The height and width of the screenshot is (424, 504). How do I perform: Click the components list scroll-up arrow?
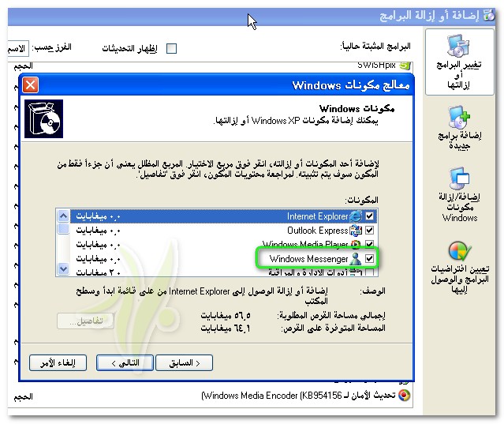pos(63,216)
